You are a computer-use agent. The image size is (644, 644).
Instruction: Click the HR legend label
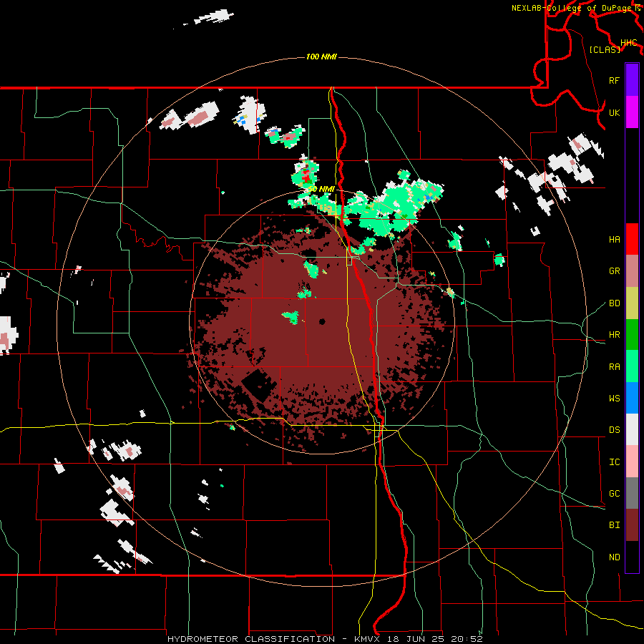coord(615,335)
